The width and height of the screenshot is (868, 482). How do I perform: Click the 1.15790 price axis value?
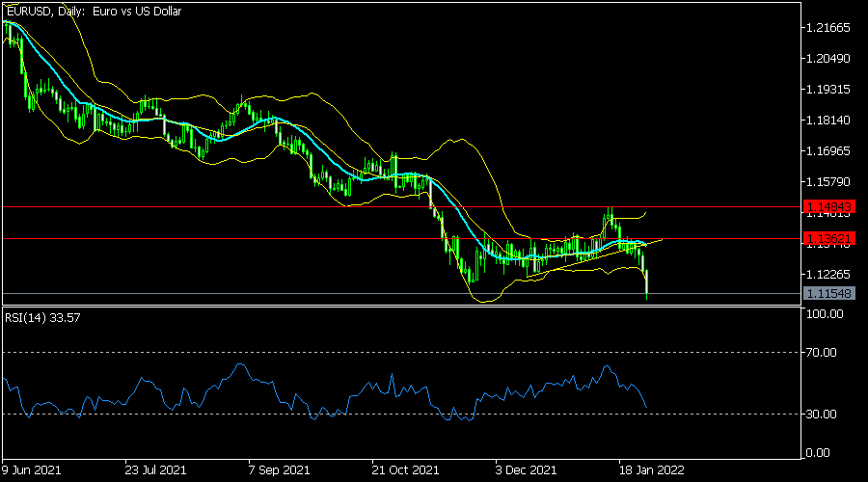pos(828,182)
